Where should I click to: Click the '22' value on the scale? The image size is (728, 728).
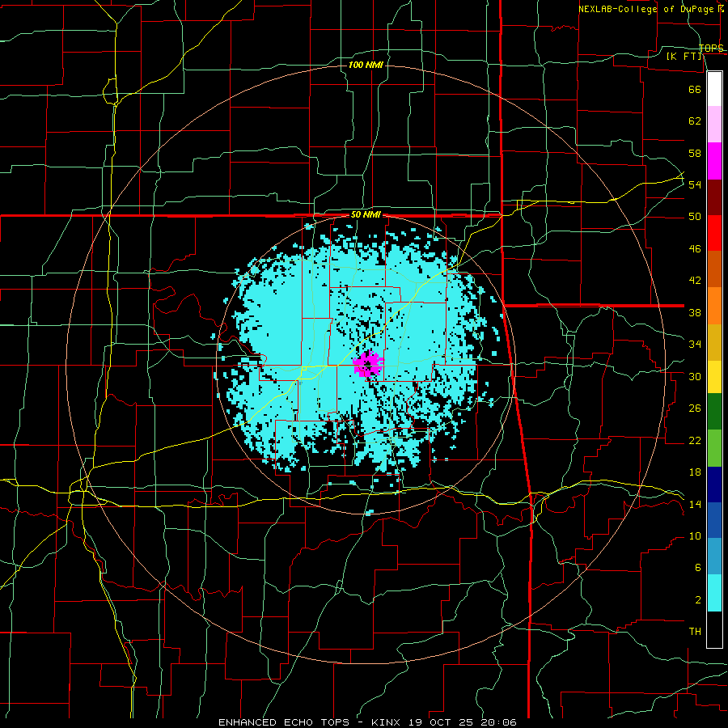695,440
